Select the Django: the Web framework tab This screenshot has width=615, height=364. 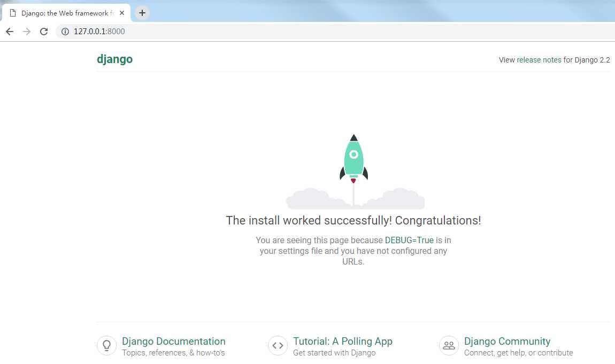pos(66,13)
